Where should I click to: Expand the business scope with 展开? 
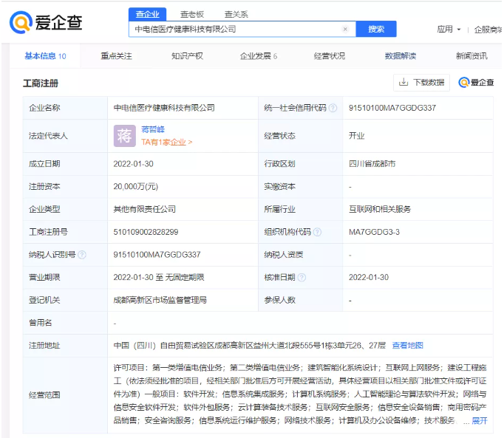[480, 421]
